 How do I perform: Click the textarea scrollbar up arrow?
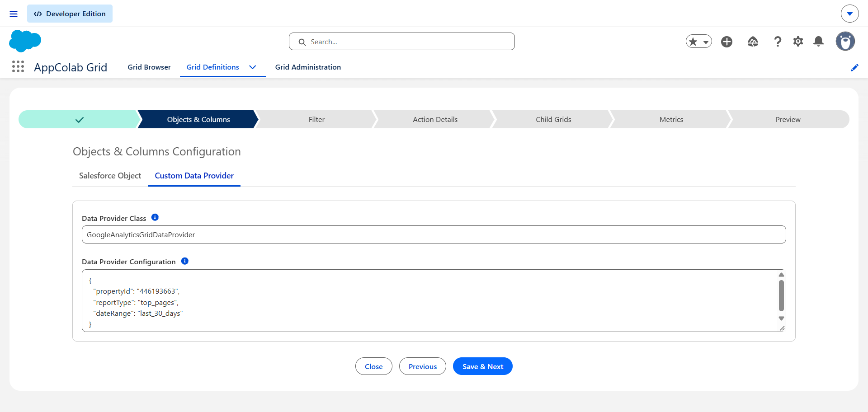[781, 275]
